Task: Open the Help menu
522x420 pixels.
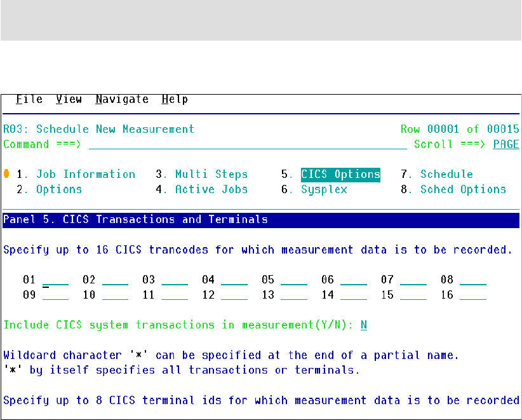Action: [x=175, y=99]
